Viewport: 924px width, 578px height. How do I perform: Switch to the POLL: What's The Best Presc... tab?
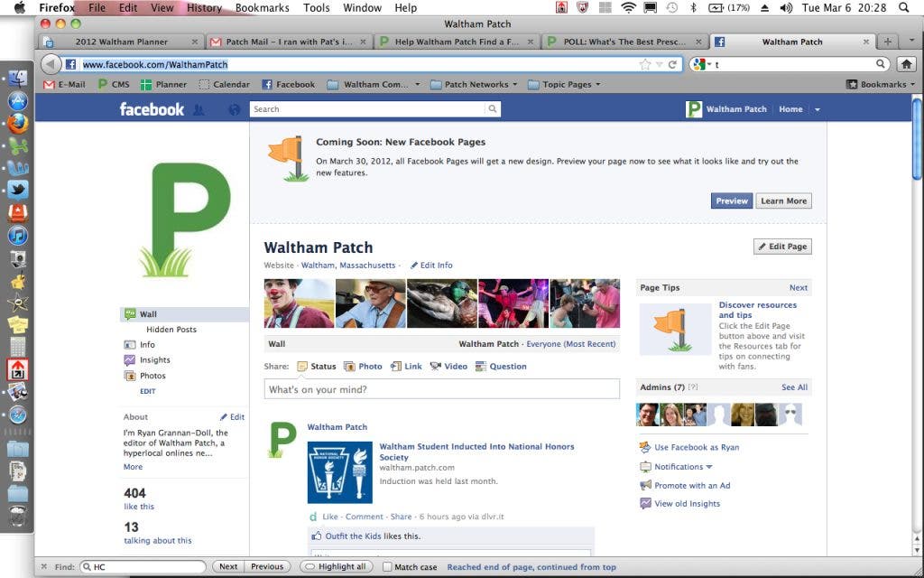pyautogui.click(x=624, y=42)
